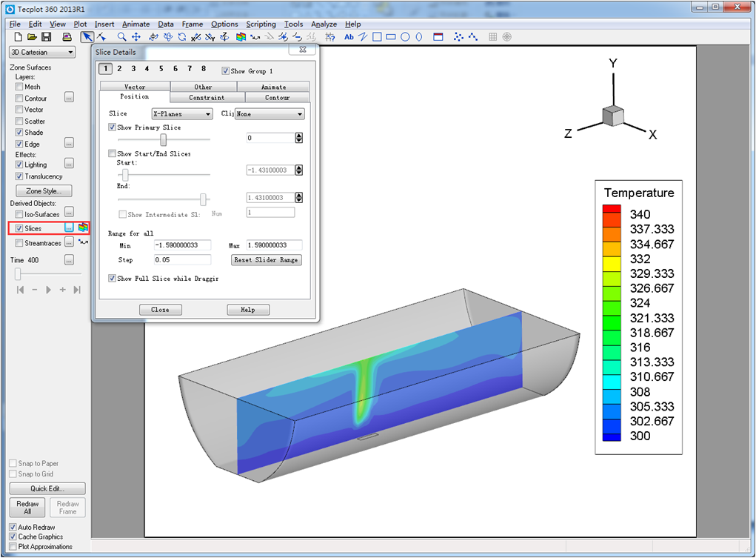
Task: Click the Reset Slider Range button
Action: pyautogui.click(x=266, y=259)
